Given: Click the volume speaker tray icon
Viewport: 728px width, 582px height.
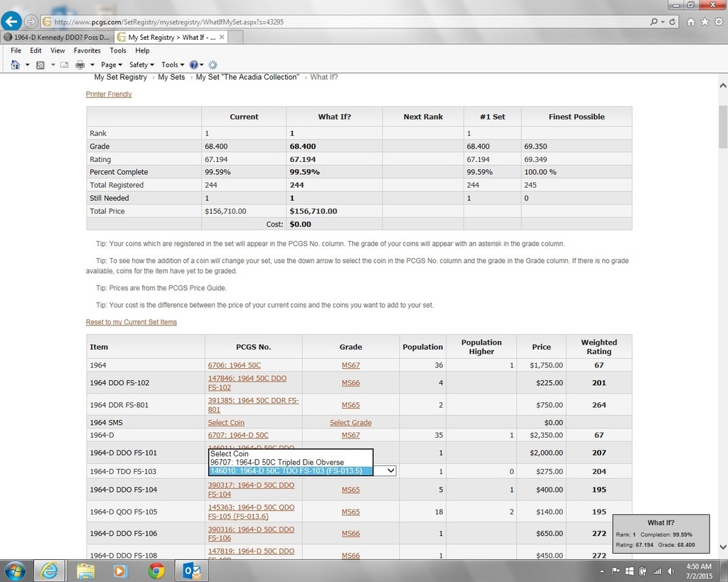Looking at the screenshot, I should (x=670, y=571).
